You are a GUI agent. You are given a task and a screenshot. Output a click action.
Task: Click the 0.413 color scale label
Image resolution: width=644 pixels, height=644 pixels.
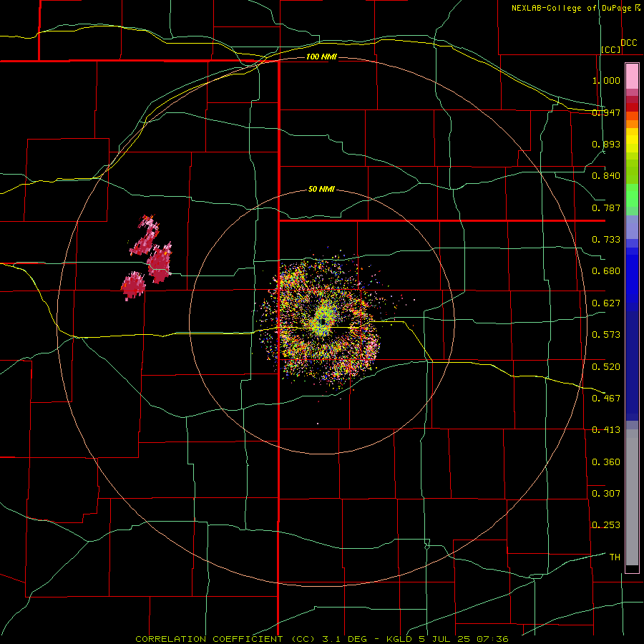pyautogui.click(x=606, y=430)
